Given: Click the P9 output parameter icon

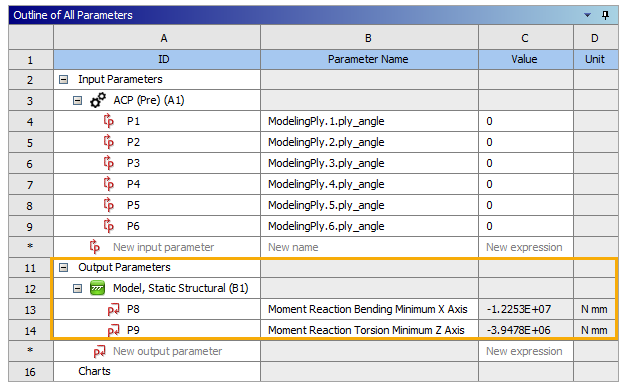Looking at the screenshot, I should [113, 330].
